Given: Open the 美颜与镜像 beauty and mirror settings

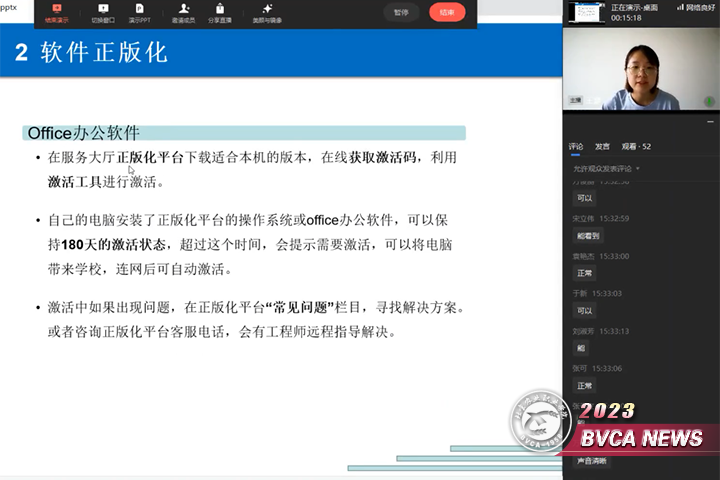Looking at the screenshot, I should pyautogui.click(x=267, y=12).
